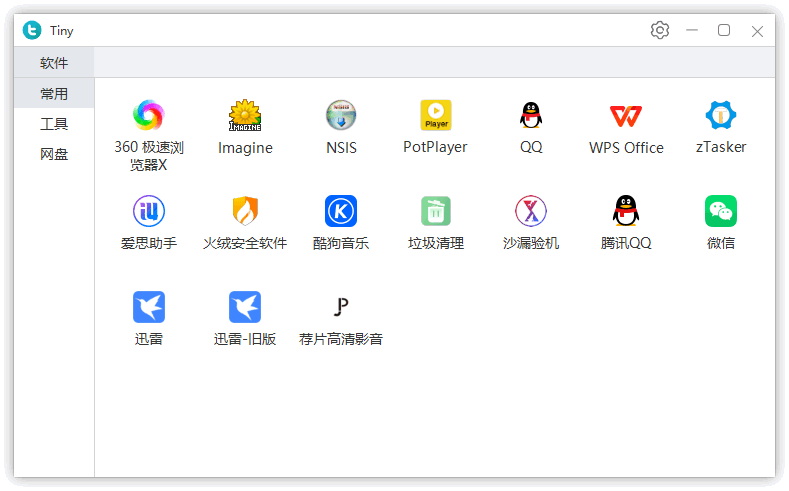This screenshot has width=789, height=491.
Task: Open zTasker app icon
Action: (721, 116)
